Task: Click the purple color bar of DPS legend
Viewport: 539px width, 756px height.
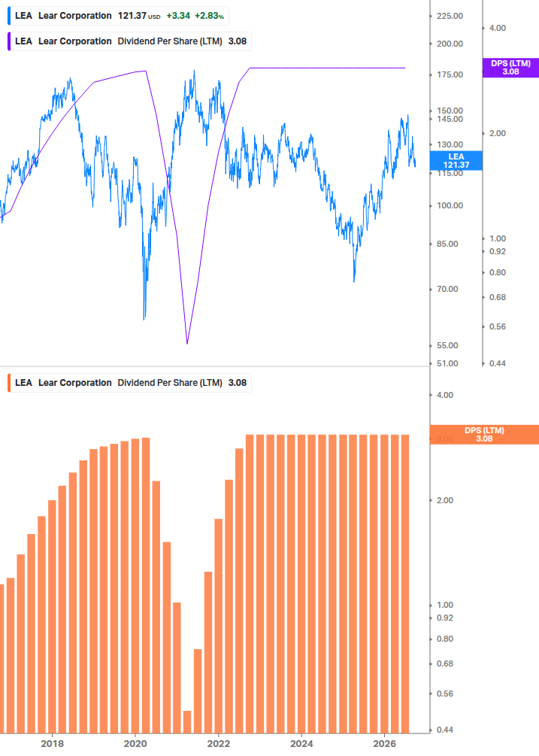Action: pyautogui.click(x=9, y=41)
